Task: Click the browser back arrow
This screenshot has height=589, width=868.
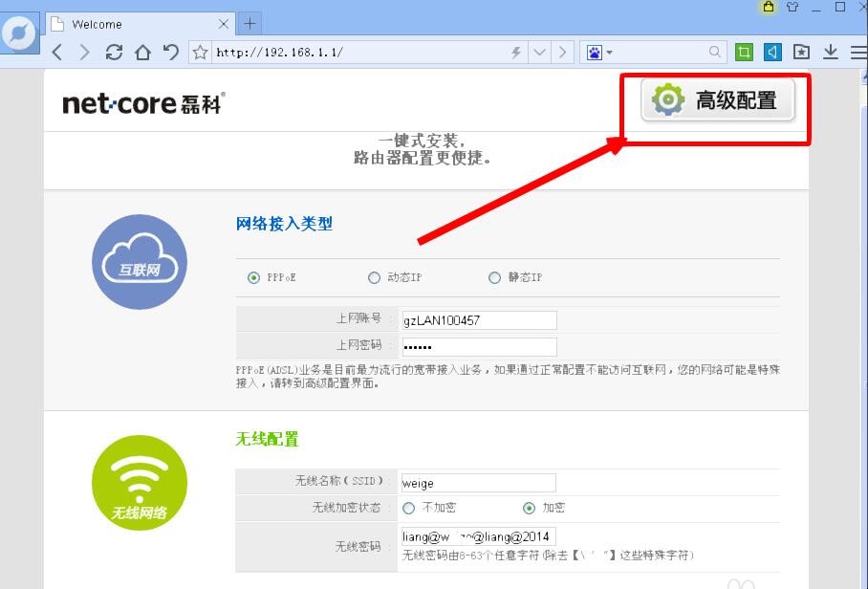Action: 57,53
